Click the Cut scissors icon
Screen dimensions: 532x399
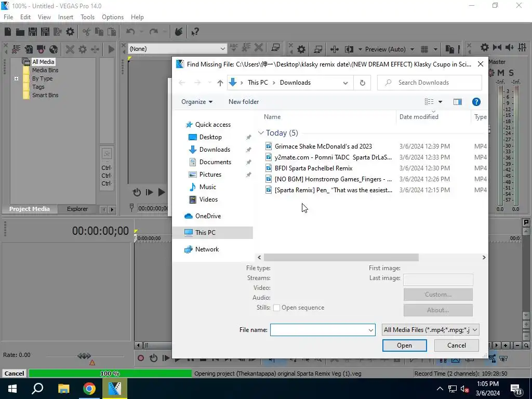point(87,32)
